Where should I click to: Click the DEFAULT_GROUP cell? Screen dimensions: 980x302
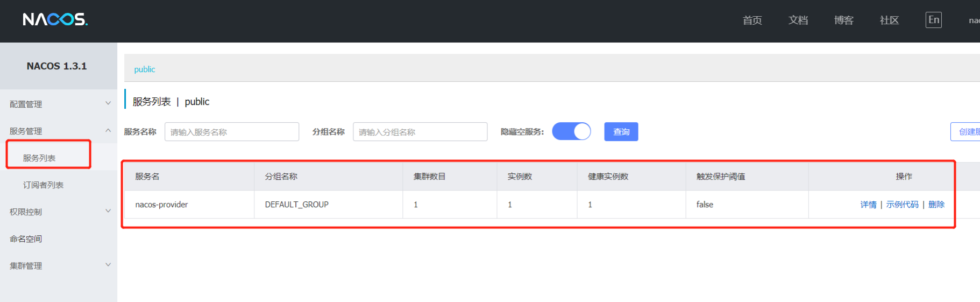pyautogui.click(x=328, y=205)
